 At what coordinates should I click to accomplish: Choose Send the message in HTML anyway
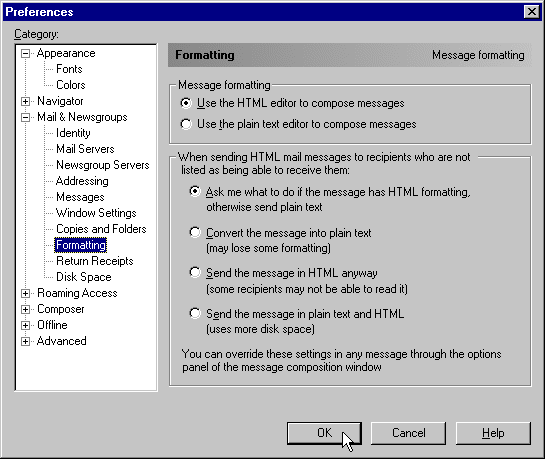coord(195,272)
